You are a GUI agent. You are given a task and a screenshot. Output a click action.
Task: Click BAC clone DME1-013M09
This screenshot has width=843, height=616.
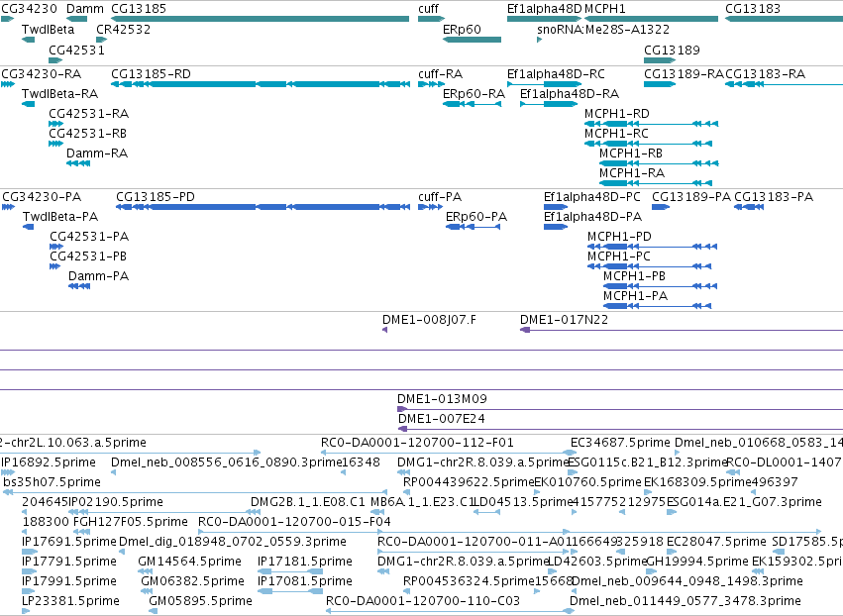point(442,399)
